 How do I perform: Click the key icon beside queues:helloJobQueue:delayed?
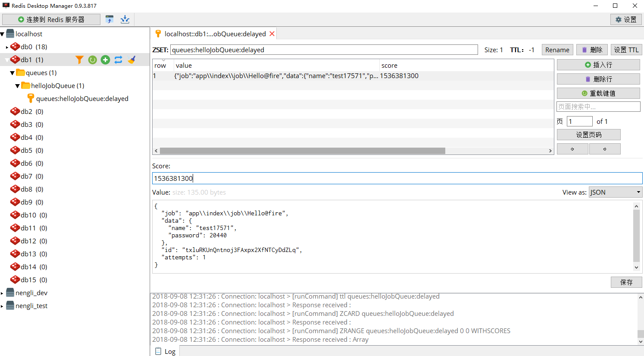31,98
